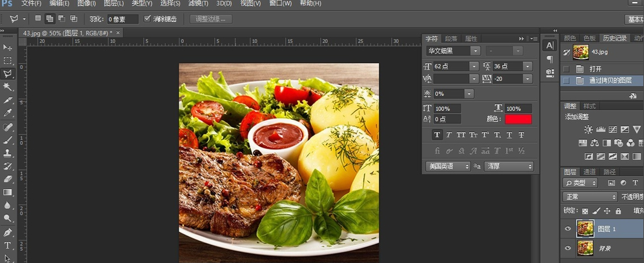
Task: Toggle Underline text style
Action: (509, 135)
